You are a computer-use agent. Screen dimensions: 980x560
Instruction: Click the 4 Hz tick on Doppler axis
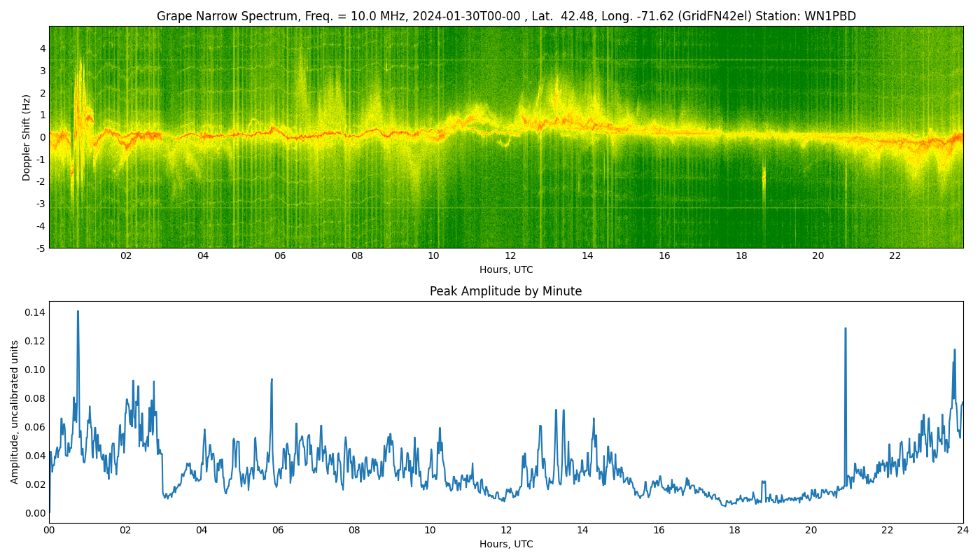pyautogui.click(x=43, y=48)
